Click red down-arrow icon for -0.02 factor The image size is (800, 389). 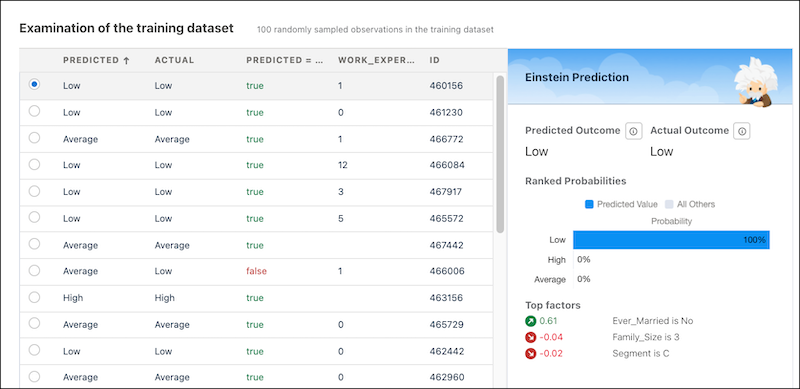[x=531, y=353]
